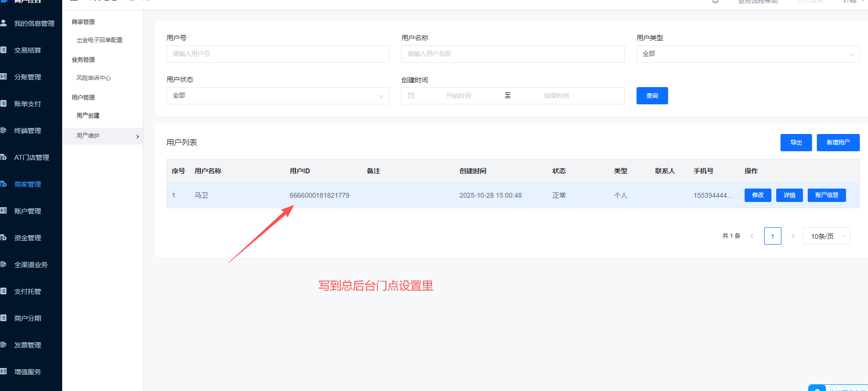The width and height of the screenshot is (868, 391).
Task: Click 账户信息 button for user 马卫
Action: click(826, 195)
